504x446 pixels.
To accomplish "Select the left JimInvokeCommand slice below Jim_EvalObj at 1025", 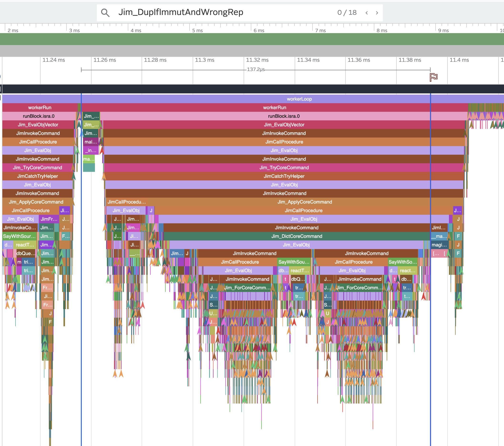I will point(254,253).
